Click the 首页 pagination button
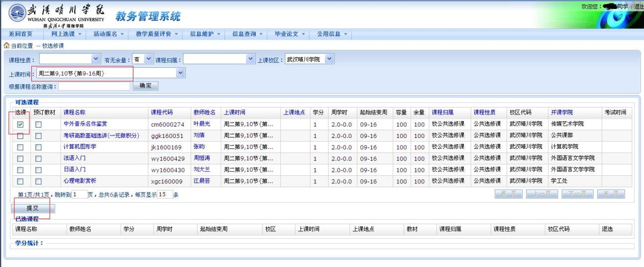This screenshot has height=267, width=644. pos(509,194)
